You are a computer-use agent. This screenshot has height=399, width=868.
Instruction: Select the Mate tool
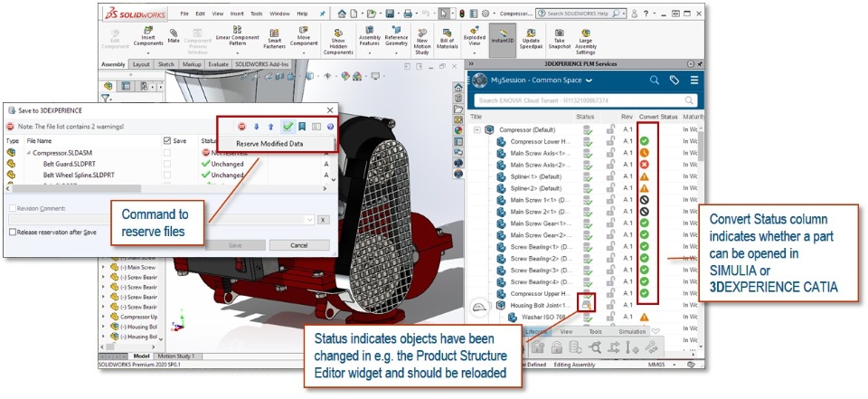(x=174, y=36)
